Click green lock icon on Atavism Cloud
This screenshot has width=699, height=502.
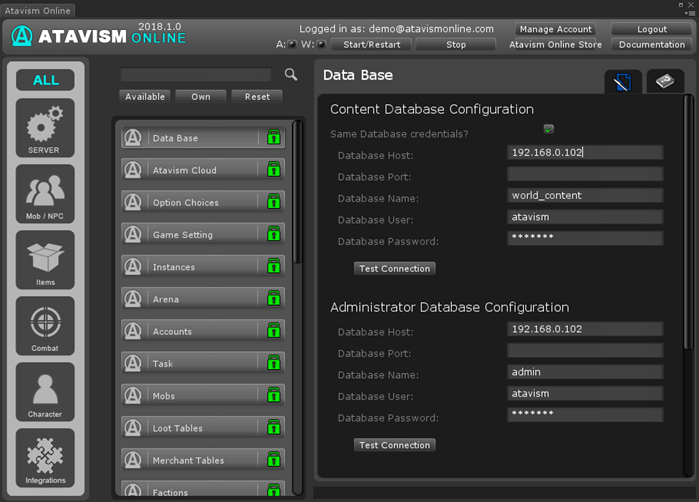274,170
